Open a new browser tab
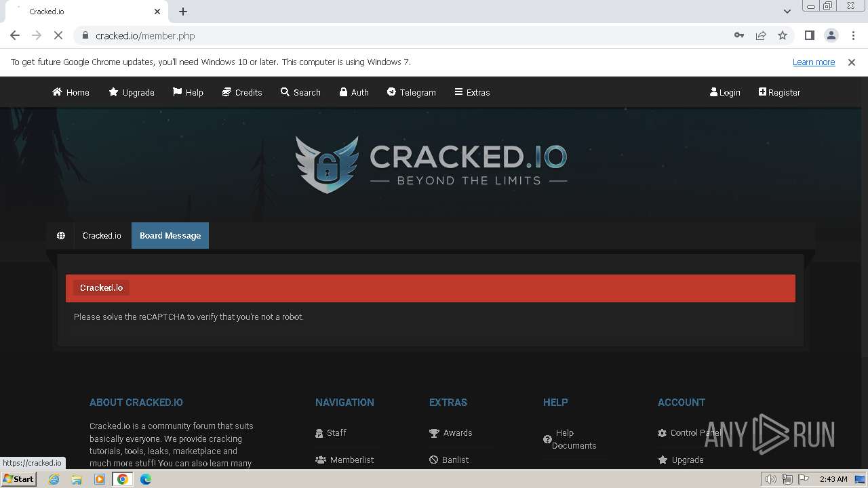This screenshot has height=488, width=868. click(x=183, y=12)
